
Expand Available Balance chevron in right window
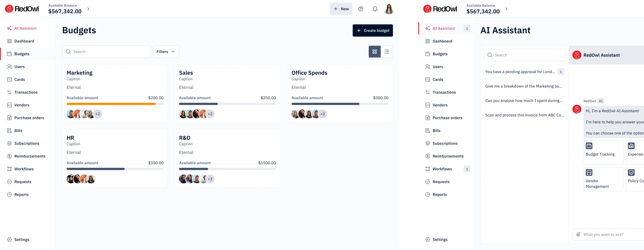tap(506, 9)
